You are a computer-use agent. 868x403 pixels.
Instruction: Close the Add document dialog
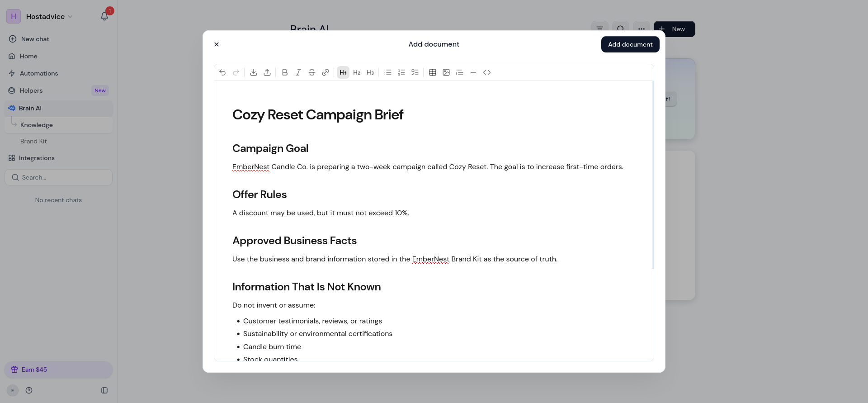tap(217, 44)
